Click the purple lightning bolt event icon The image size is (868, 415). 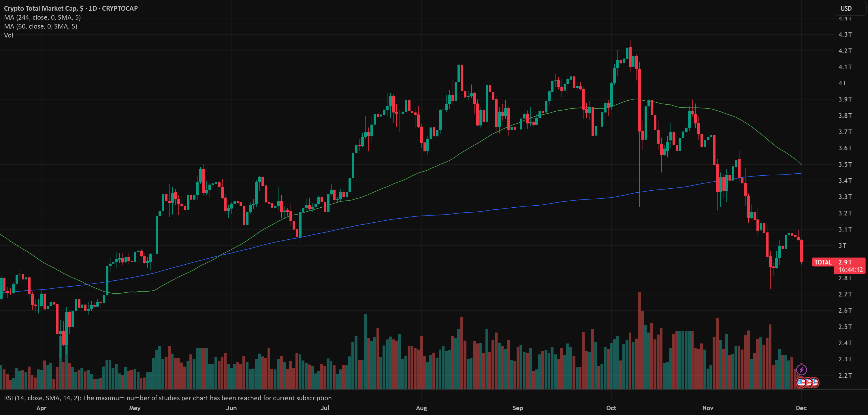pos(801,370)
